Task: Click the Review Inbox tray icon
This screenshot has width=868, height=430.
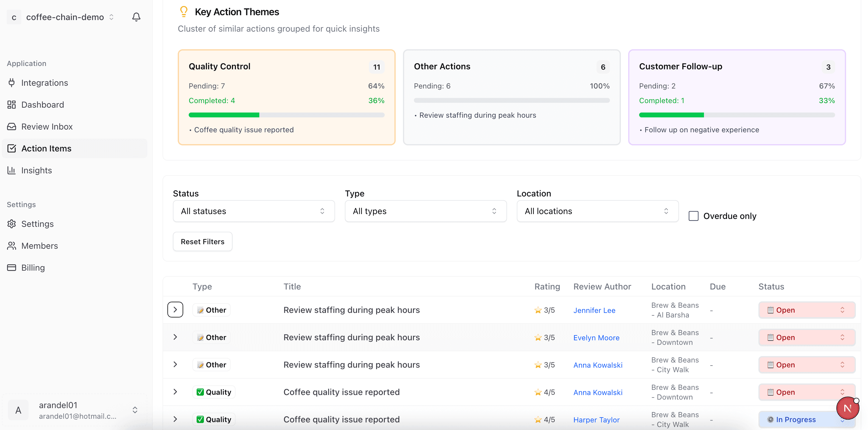Action: pos(12,127)
